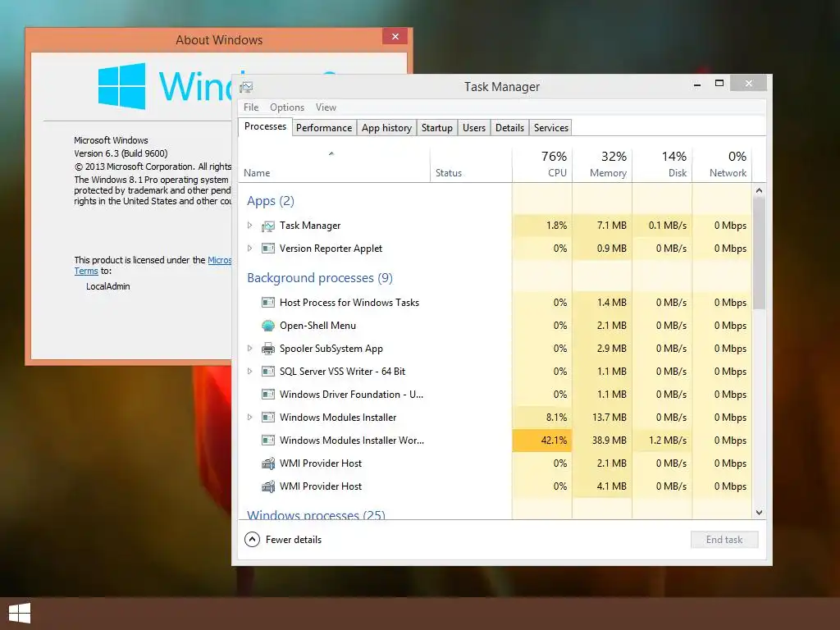Click the Windows logo in About Windows

click(x=121, y=86)
